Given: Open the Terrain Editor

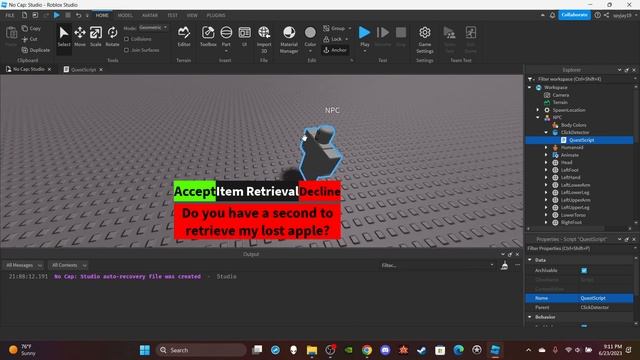Looking at the screenshot, I should [x=184, y=36].
